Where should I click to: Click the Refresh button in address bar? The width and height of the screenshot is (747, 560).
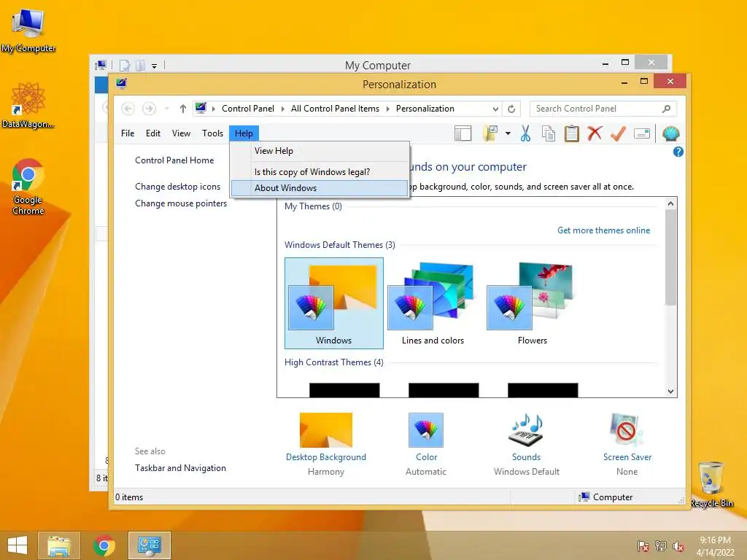[511, 109]
